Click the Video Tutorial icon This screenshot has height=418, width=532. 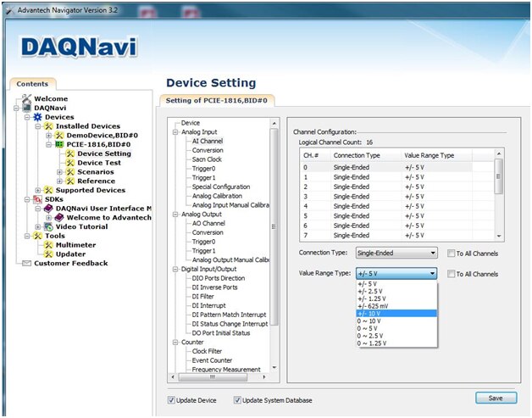pyautogui.click(x=48, y=227)
